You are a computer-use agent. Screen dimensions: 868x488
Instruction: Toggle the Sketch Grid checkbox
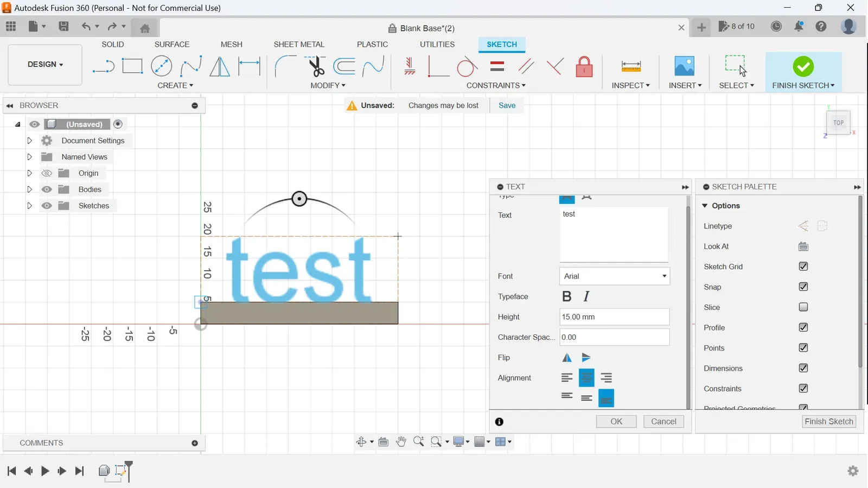803,267
